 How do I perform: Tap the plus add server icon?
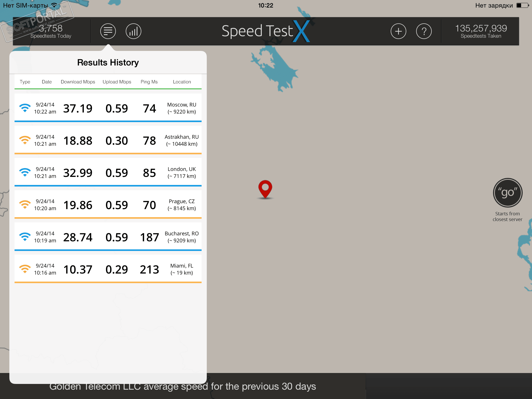click(398, 31)
